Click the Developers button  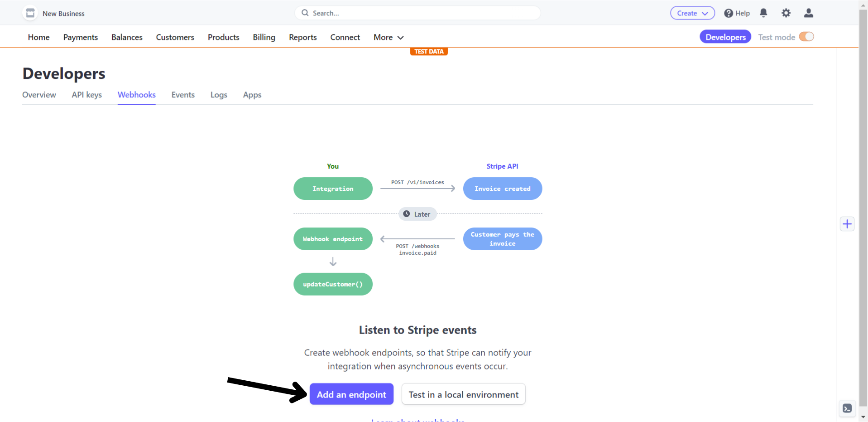pos(725,37)
